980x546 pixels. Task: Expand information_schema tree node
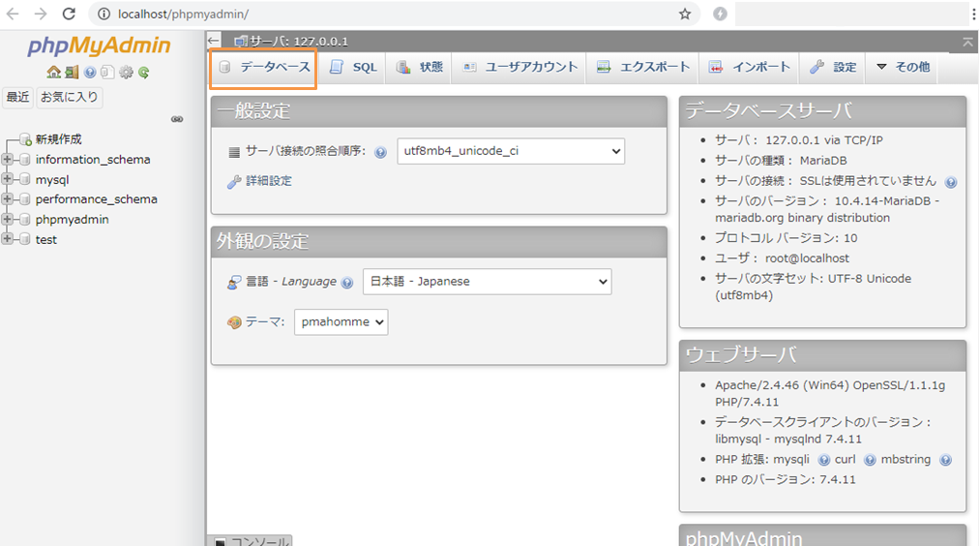(7, 160)
